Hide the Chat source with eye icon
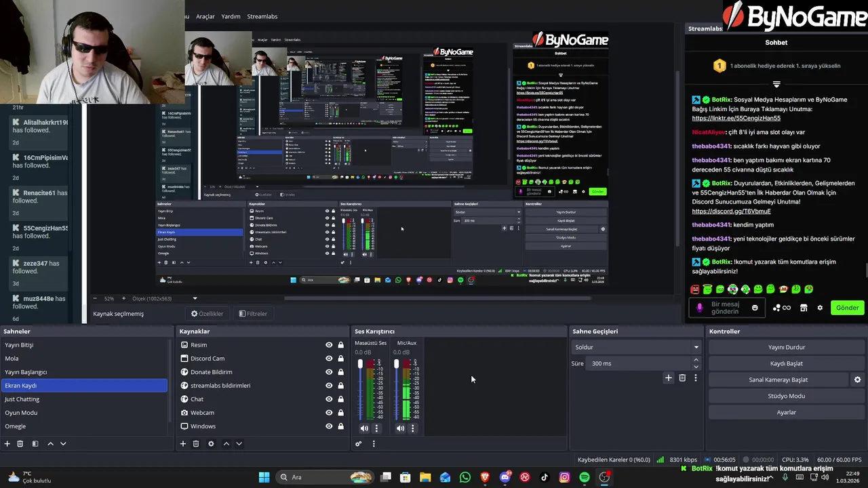Screen dimensions: 868x488 point(329,399)
